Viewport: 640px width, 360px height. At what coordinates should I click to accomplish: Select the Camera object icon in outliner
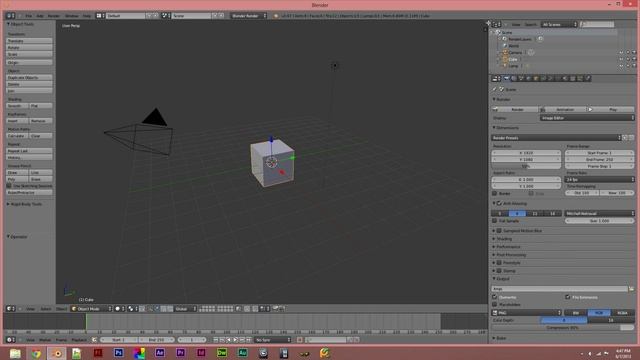coord(505,53)
